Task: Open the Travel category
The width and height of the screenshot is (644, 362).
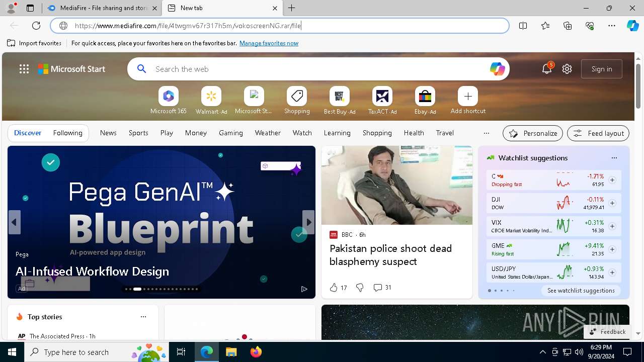Action: pyautogui.click(x=445, y=133)
